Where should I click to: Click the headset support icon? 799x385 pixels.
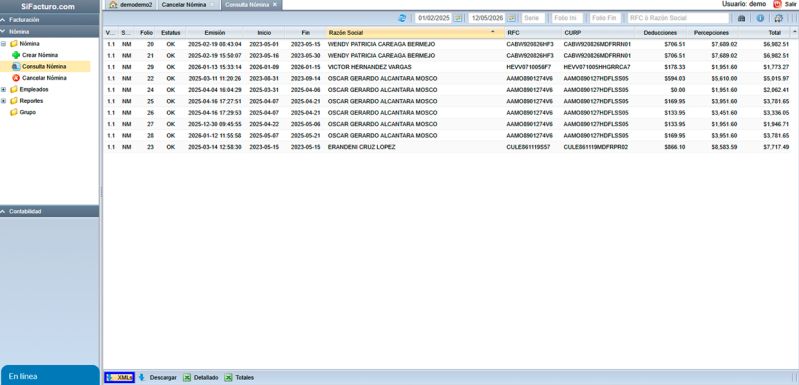tap(778, 18)
